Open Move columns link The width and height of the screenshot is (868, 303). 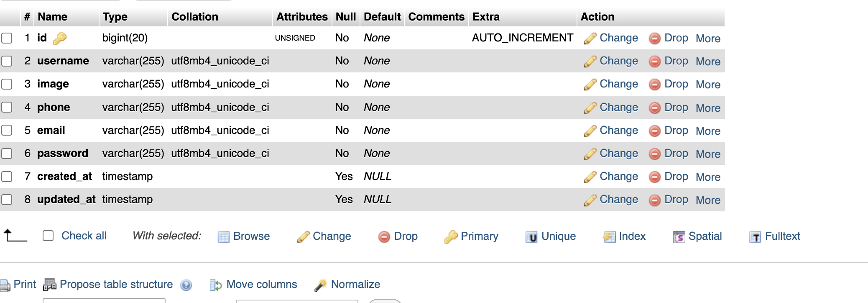coord(261,285)
